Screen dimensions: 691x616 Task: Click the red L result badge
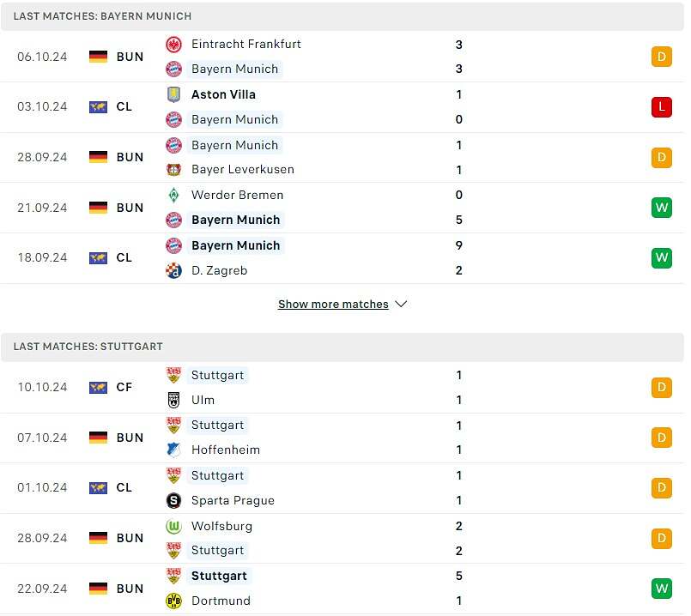pos(661,107)
